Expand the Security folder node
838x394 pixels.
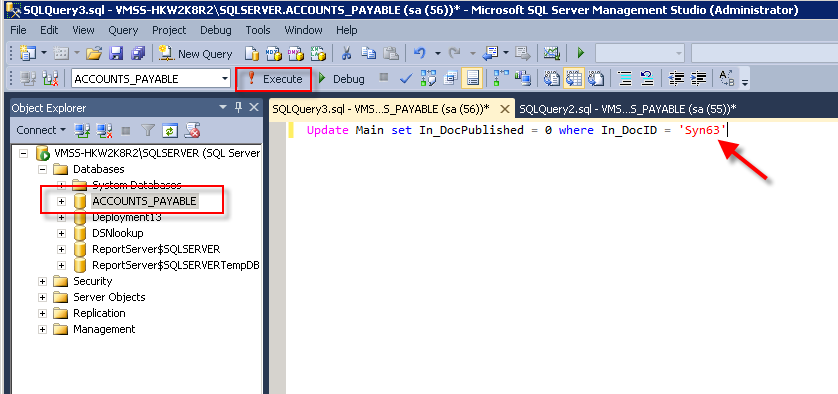pyautogui.click(x=42, y=281)
